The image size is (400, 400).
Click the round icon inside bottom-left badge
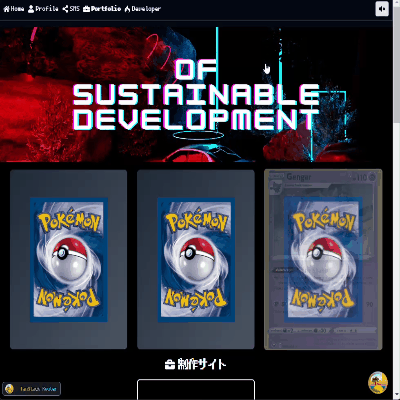[10, 389]
